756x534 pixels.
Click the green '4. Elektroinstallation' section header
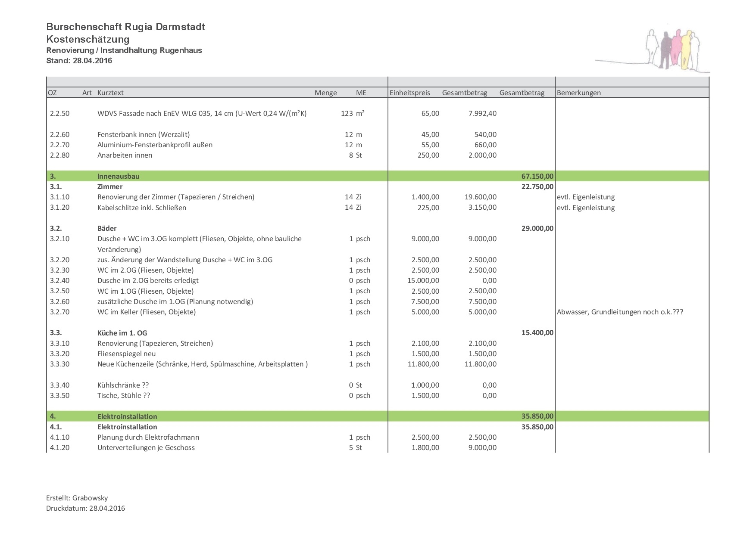(x=377, y=416)
